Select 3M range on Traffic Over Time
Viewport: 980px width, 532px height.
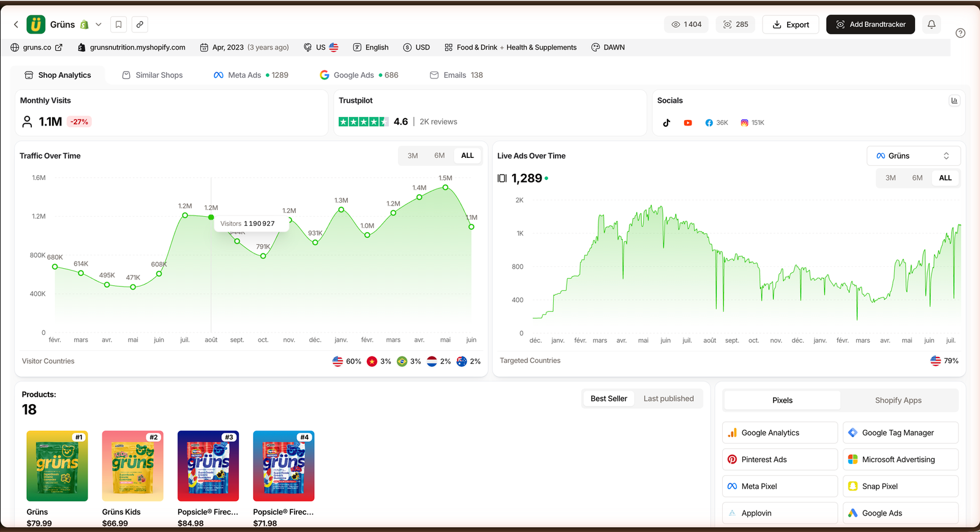[413, 155]
